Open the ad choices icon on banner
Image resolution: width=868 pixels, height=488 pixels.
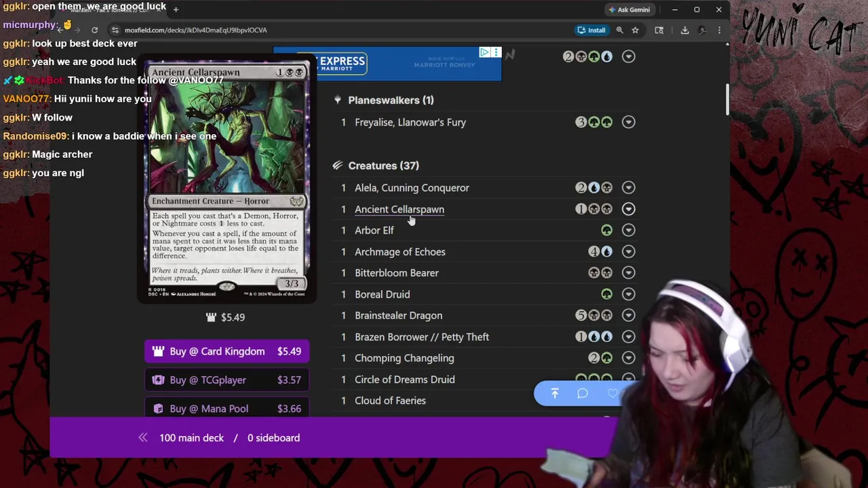point(484,52)
